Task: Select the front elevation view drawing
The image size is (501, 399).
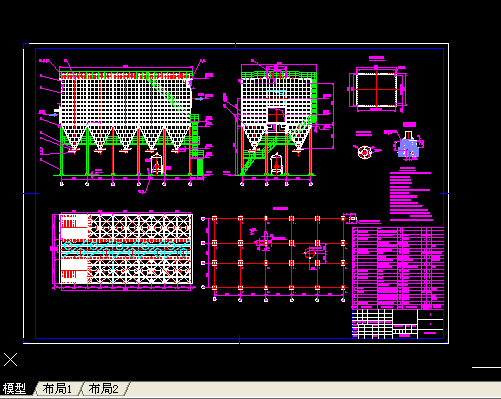Action: pos(126,126)
